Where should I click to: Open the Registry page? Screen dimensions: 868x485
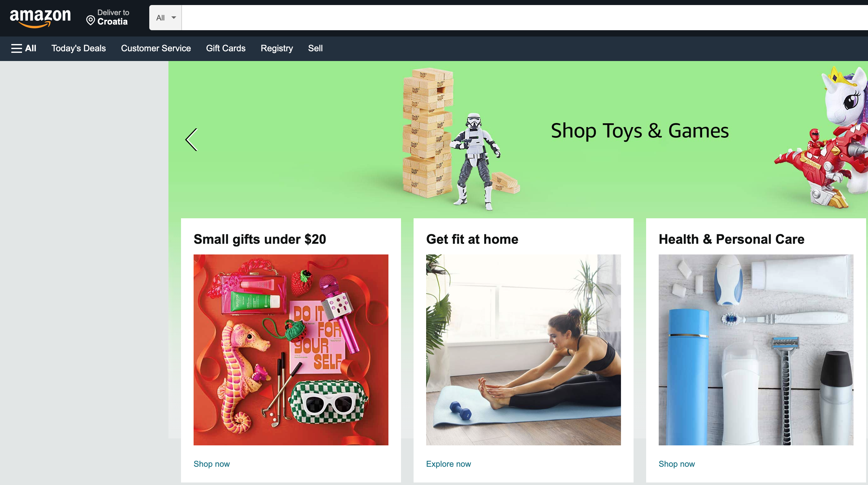[x=277, y=48]
